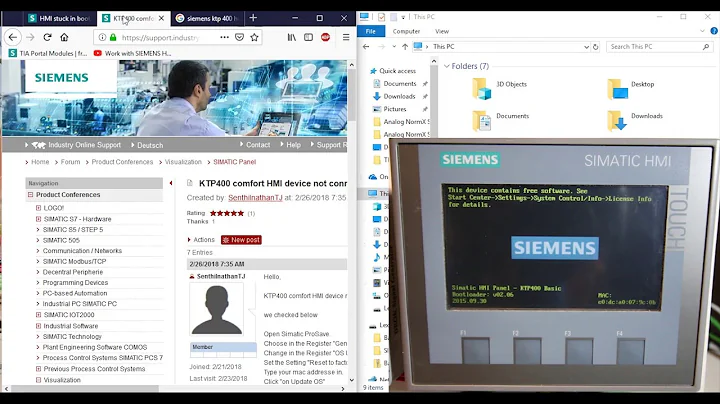
Task: Open the Desktop folder in This PC
Action: [x=631, y=88]
